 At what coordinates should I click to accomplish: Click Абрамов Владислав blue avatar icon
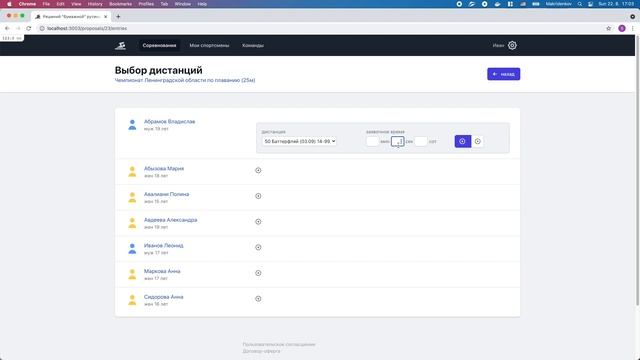pos(132,124)
